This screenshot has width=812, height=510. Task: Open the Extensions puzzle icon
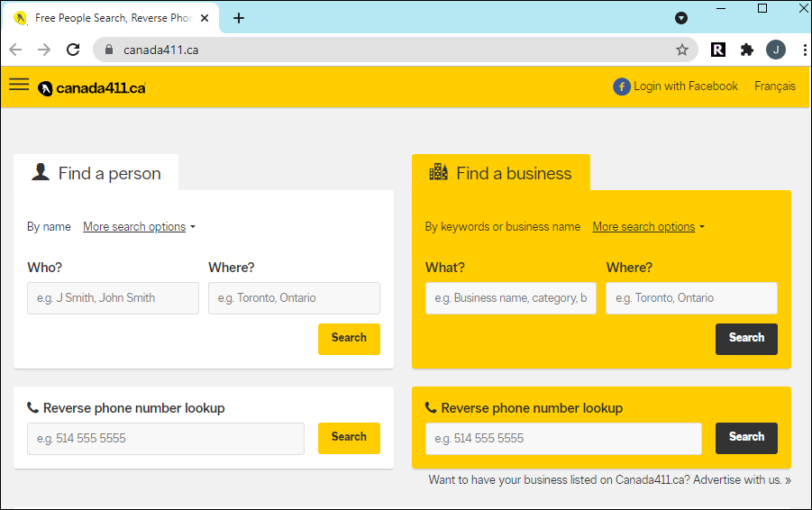click(x=747, y=50)
